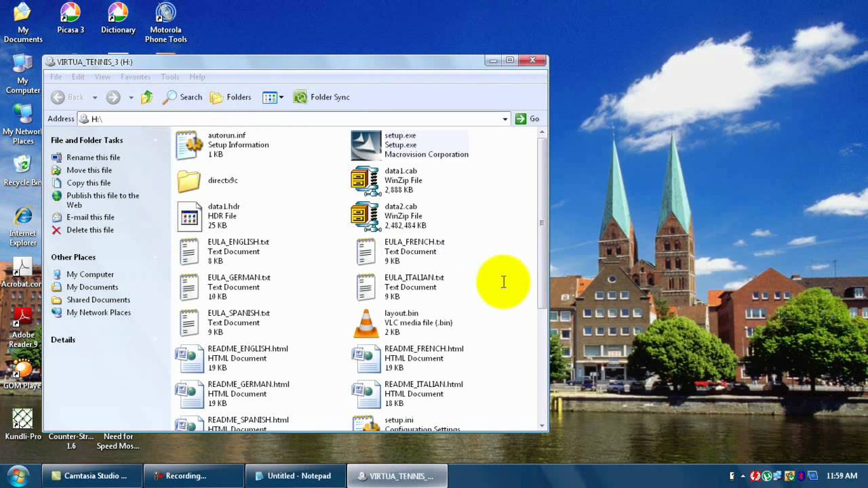Click the Folder Sync toolbar button
The height and width of the screenshot is (488, 868).
pyautogui.click(x=321, y=97)
